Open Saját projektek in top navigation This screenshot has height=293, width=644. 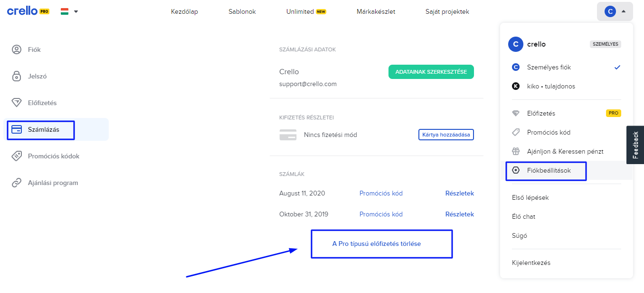(x=447, y=11)
